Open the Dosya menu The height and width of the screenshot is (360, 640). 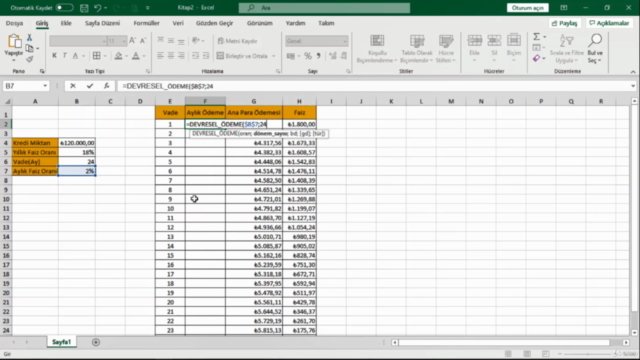14,23
